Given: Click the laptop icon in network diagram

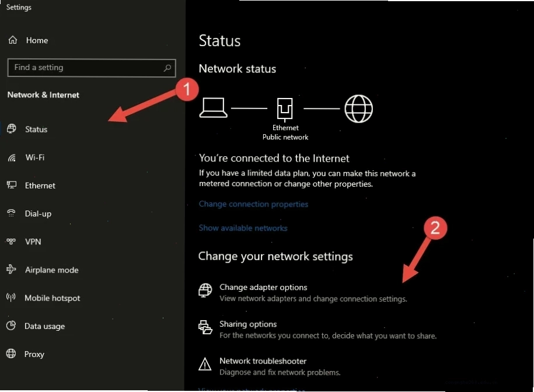Looking at the screenshot, I should click(213, 107).
